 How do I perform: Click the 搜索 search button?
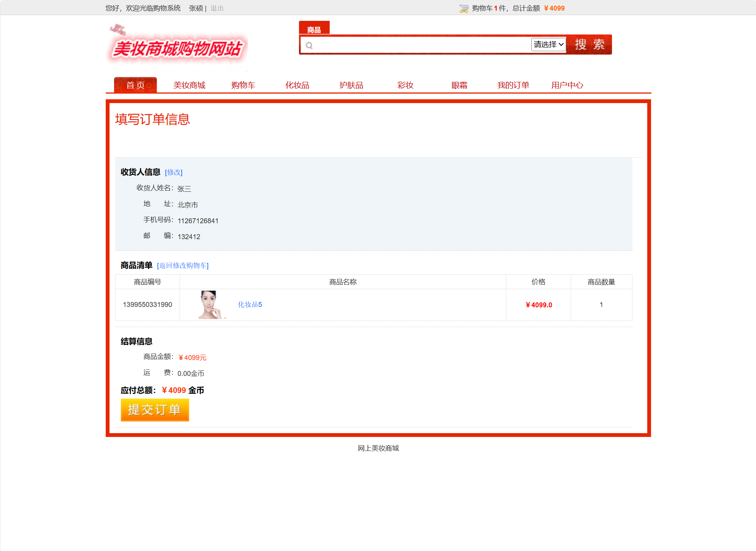tap(589, 44)
